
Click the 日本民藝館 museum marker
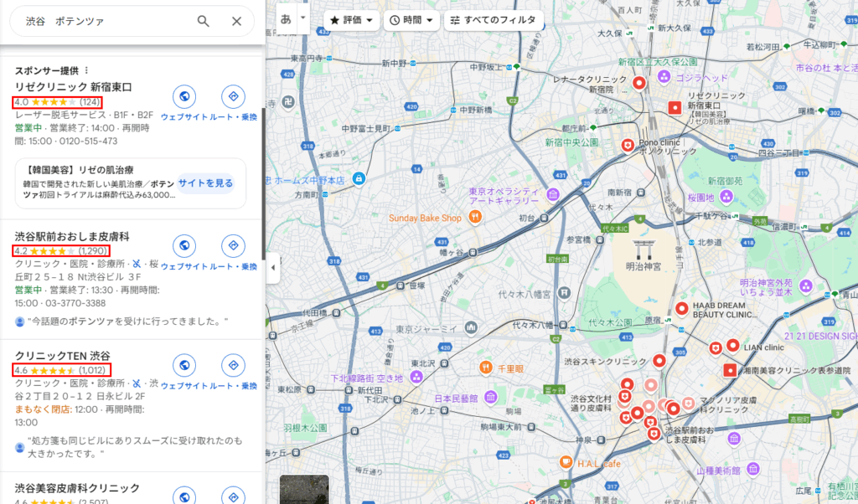point(491,397)
